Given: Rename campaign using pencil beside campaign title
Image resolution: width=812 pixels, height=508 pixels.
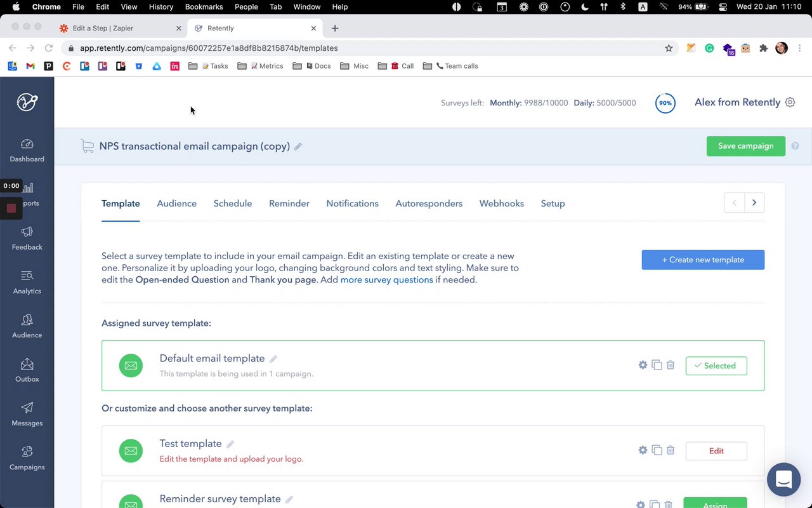Looking at the screenshot, I should (x=298, y=147).
